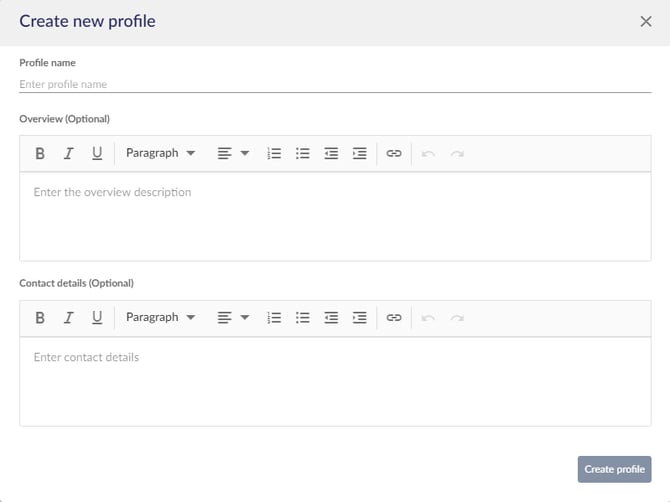Toggle bold in Contact details toolbar
The image size is (670, 502).
(x=40, y=318)
